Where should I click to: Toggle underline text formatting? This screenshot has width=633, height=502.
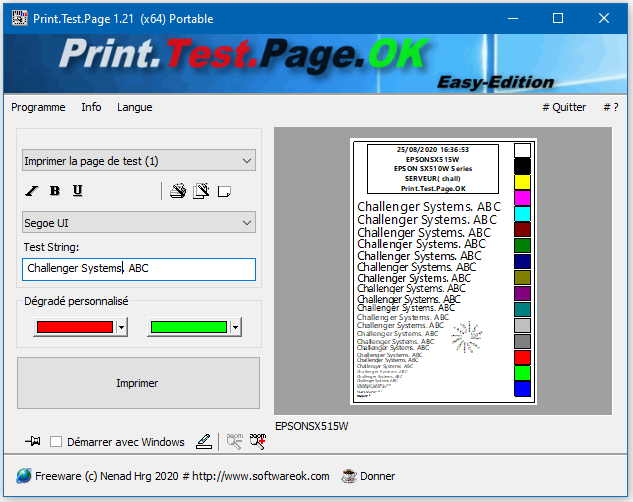point(78,190)
